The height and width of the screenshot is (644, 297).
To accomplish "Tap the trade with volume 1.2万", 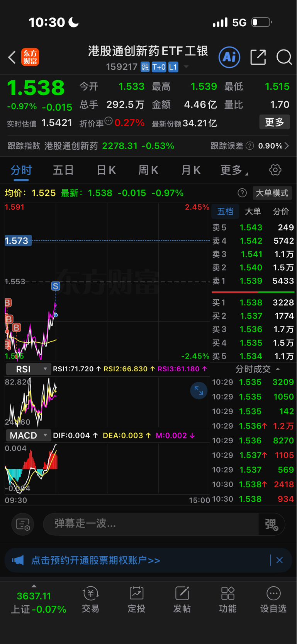I will (253, 426).
